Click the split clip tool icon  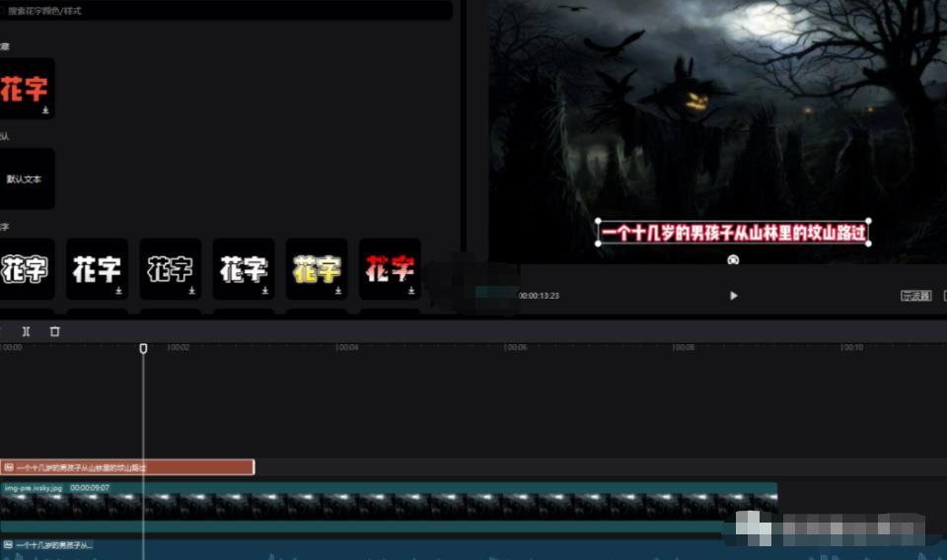point(26,331)
